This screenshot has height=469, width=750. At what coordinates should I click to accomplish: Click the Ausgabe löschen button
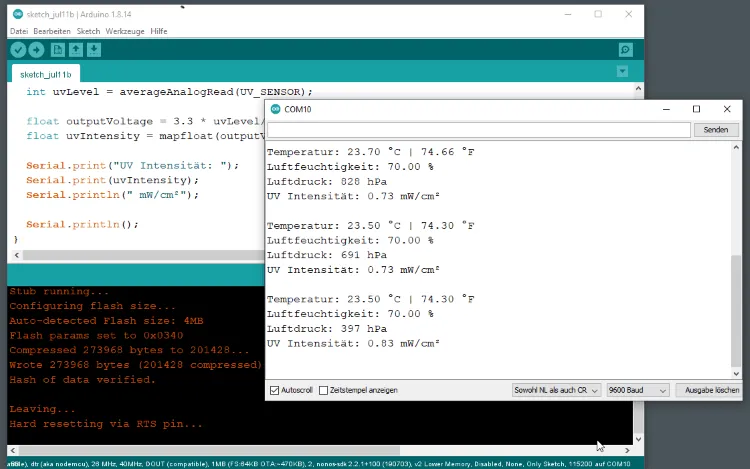tap(709, 390)
